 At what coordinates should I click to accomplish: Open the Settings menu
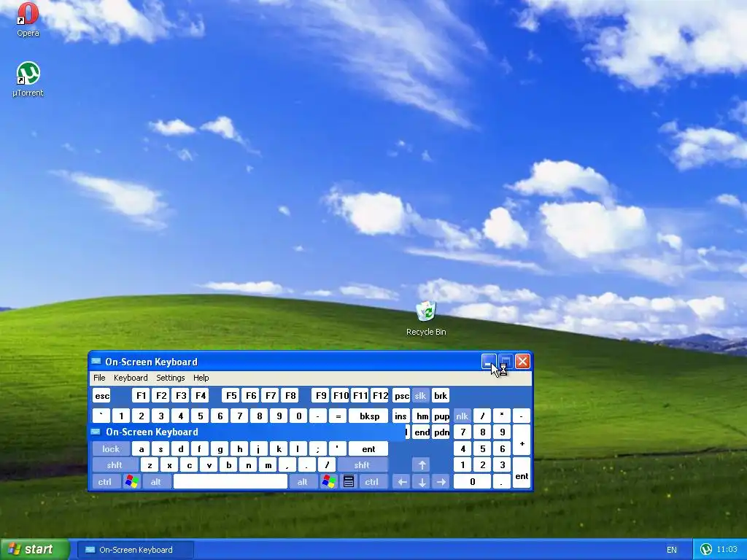tap(170, 378)
